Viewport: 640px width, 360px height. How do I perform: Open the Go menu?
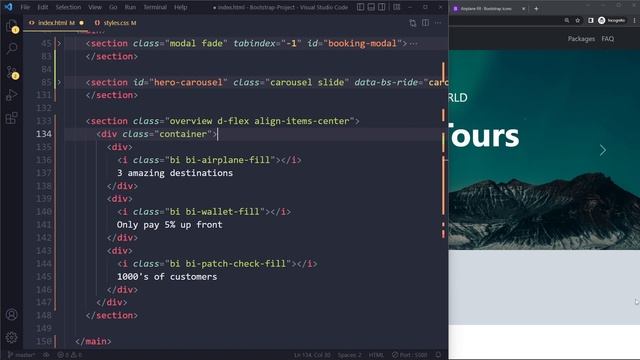click(x=113, y=7)
